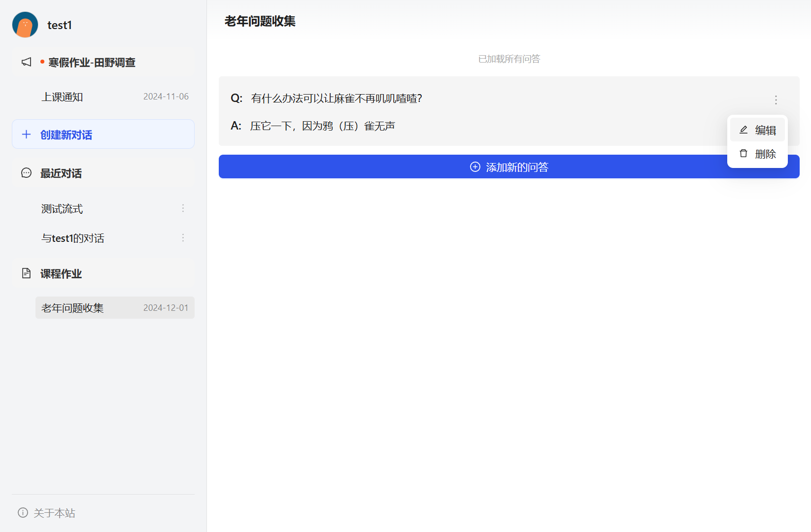Viewport: 811px width, 532px height.
Task: Click the info icon near 关于本站
Action: coord(23,512)
